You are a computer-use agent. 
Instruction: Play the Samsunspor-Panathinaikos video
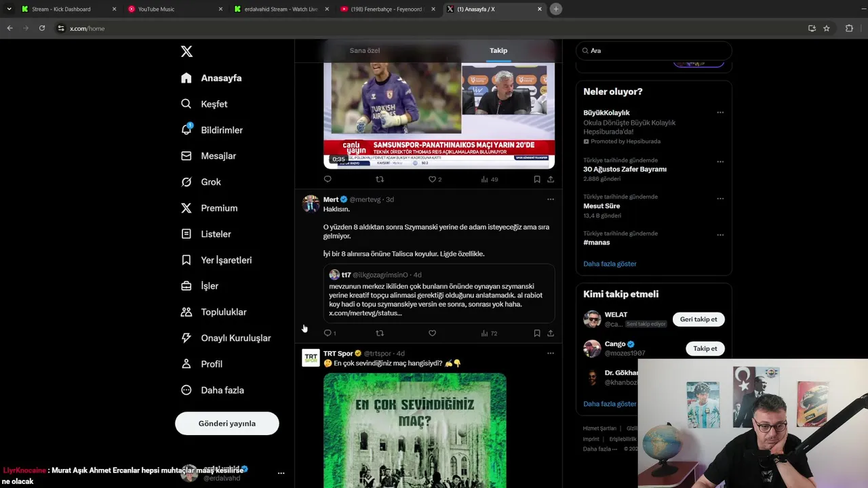click(x=439, y=115)
